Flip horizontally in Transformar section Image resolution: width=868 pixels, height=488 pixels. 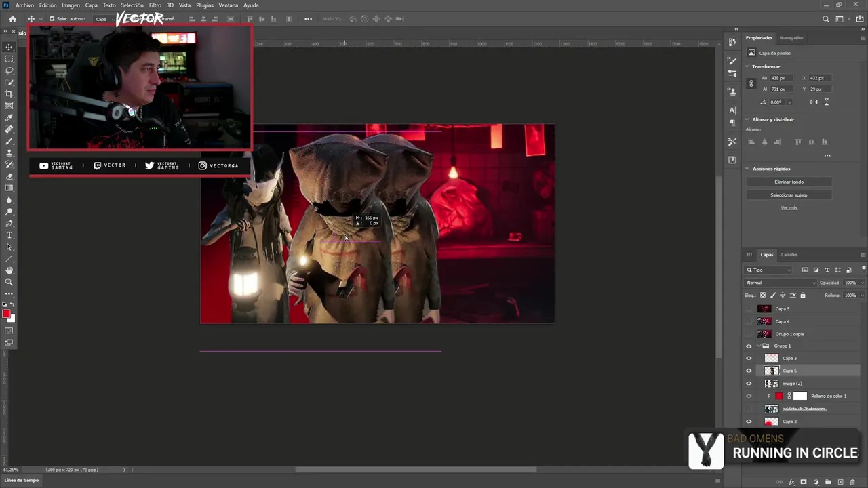click(814, 102)
